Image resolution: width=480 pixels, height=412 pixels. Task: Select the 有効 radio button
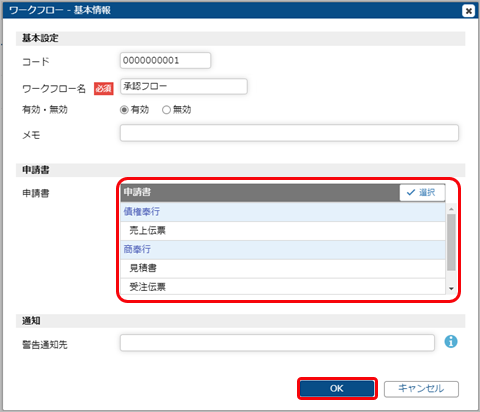[124, 110]
